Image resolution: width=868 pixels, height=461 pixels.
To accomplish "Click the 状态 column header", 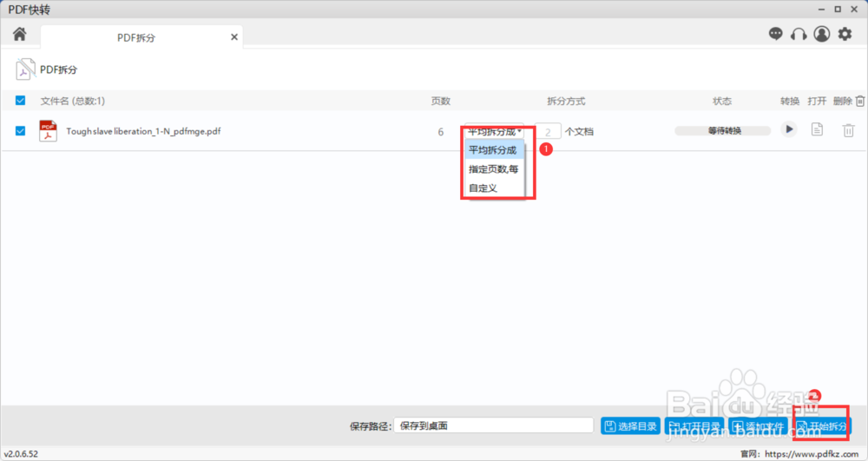I will click(722, 101).
